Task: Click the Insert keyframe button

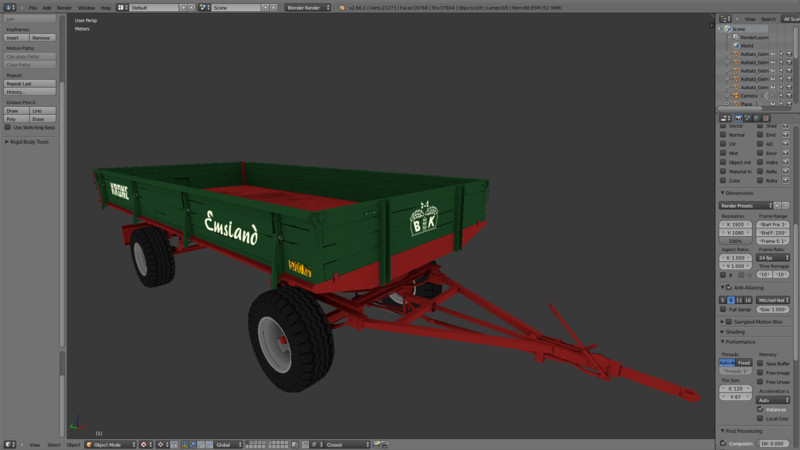Action: (16, 38)
